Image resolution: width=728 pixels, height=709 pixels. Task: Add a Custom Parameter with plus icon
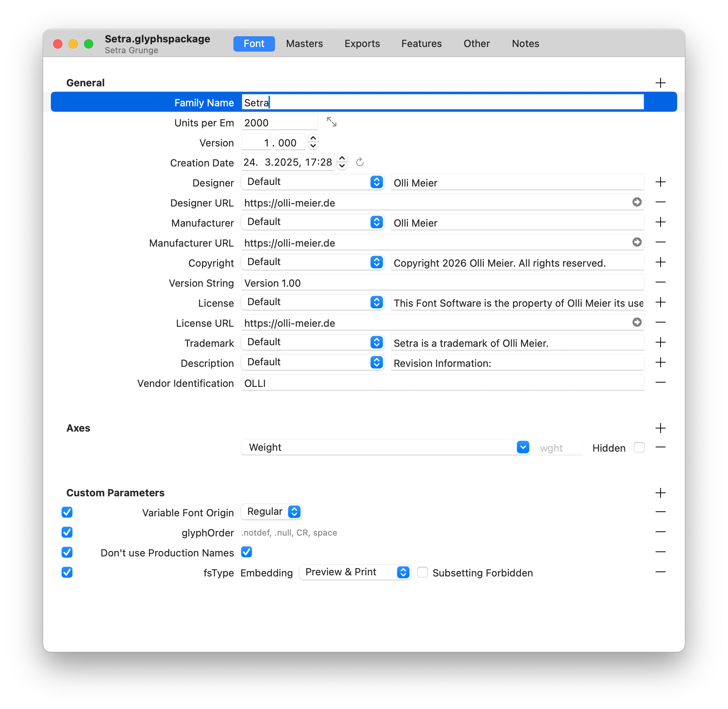[660, 493]
